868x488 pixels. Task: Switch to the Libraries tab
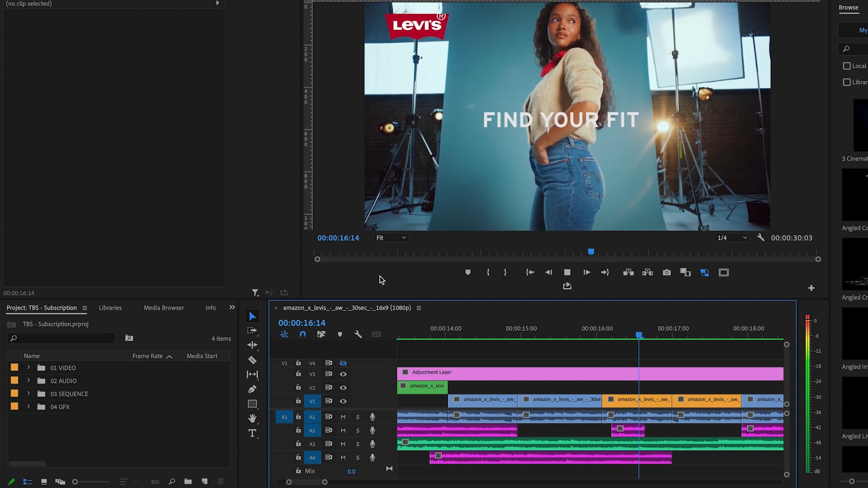tap(110, 308)
